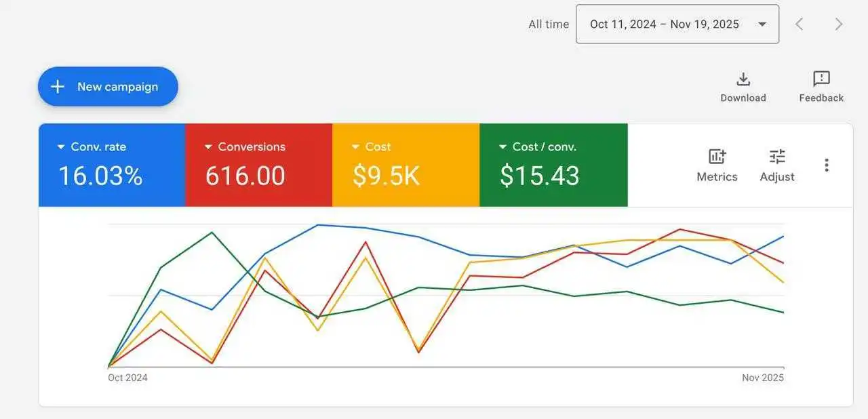Expand the Cost / conv. metric dropdown arrow
Screen dimensions: 868x419
[502, 147]
